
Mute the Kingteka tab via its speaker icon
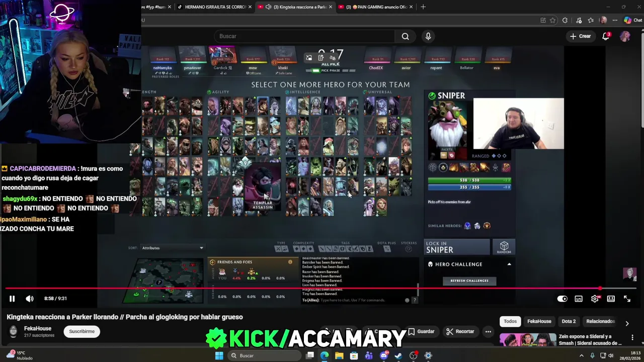[x=268, y=7]
